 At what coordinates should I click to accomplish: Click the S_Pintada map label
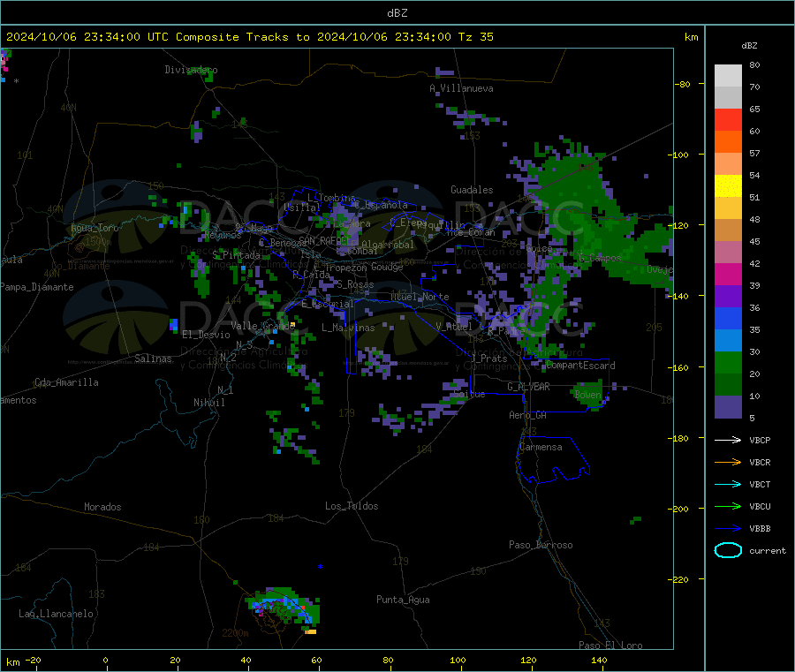tap(236, 255)
